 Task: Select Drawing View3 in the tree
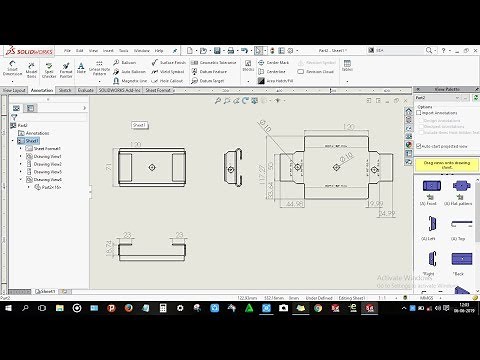(44, 172)
